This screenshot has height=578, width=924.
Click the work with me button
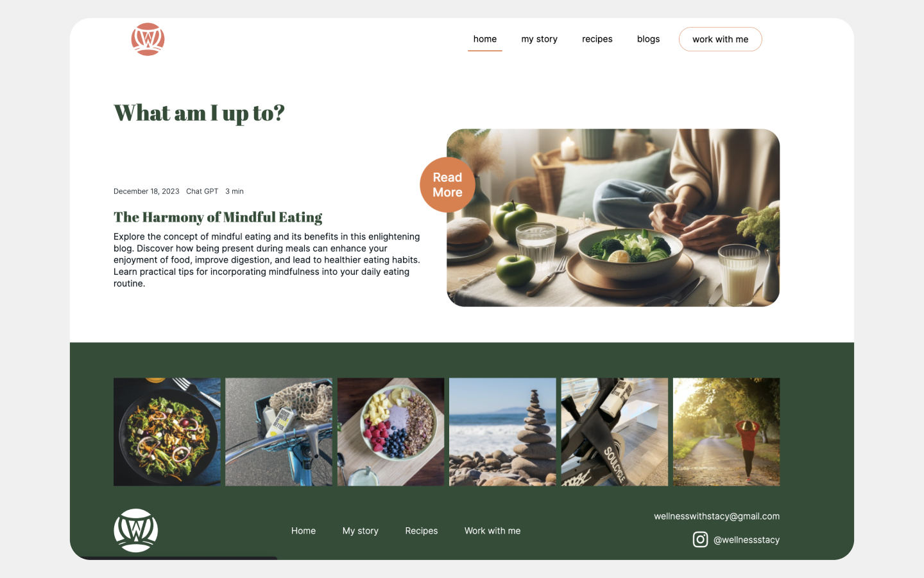[720, 39]
